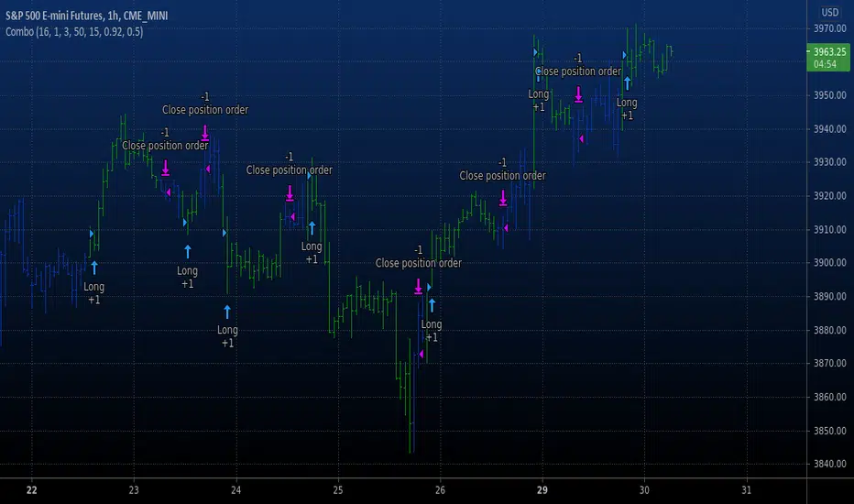The height and width of the screenshot is (504, 854).
Task: Click the Long entry arrow just before date 26
Action: pyautogui.click(x=432, y=305)
